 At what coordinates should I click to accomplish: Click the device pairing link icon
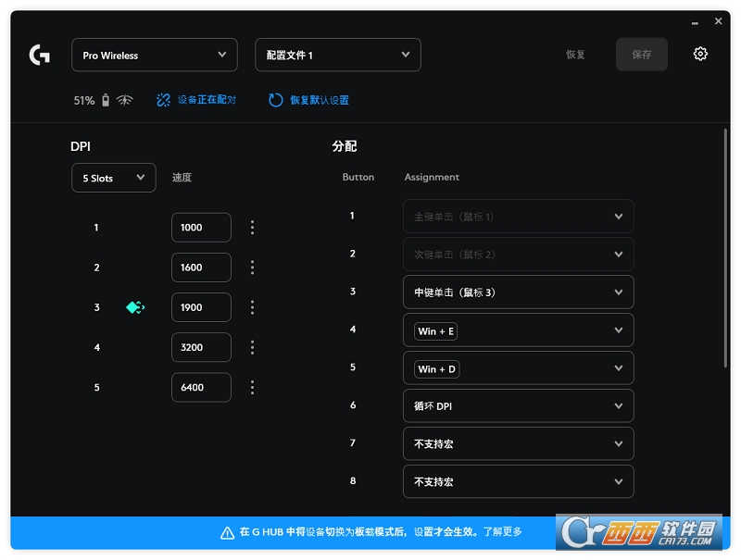click(164, 100)
